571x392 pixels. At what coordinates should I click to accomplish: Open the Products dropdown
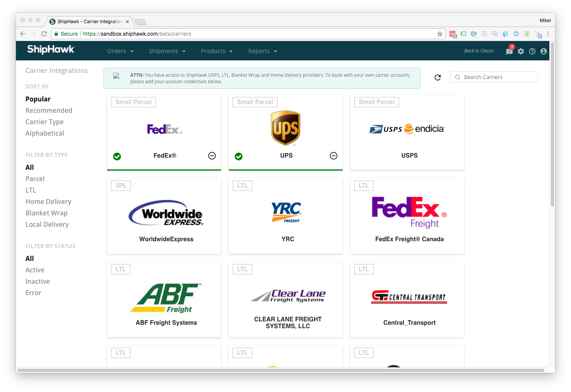pos(217,51)
